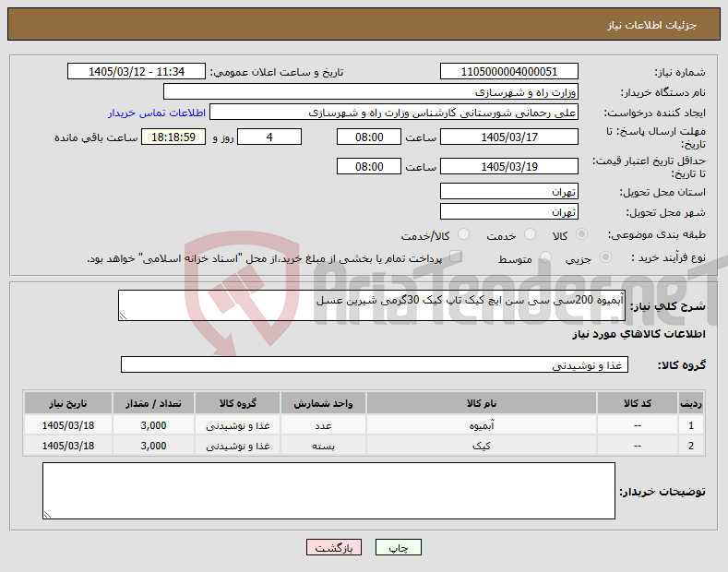Click the remaining days field showing 4
728x572 pixels.
(x=269, y=137)
